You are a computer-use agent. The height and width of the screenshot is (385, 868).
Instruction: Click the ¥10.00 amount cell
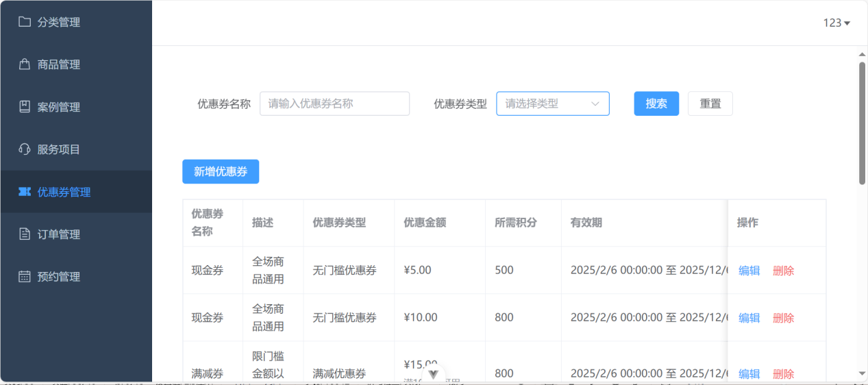pos(440,317)
